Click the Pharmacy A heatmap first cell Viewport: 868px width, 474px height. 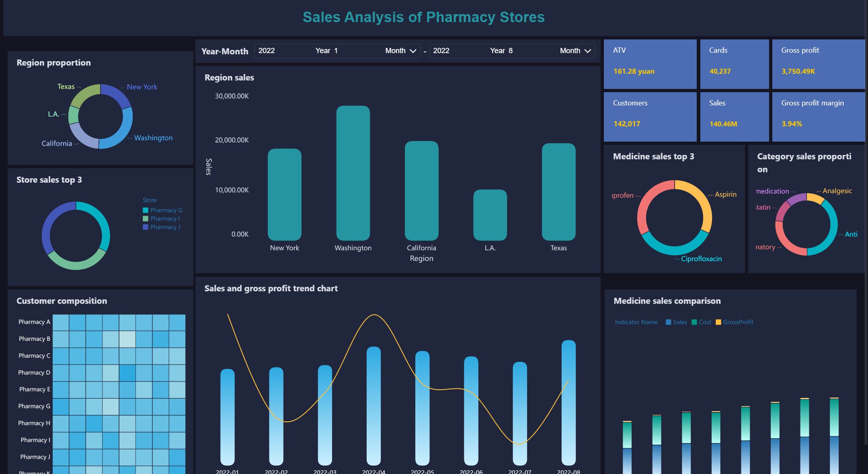61,322
